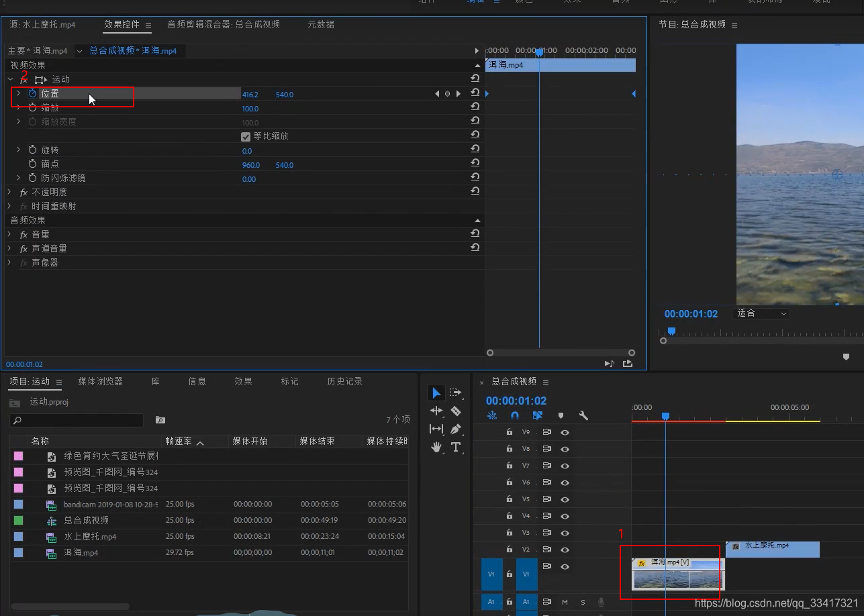Add or remove 位置 keyframe diamond

447,94
